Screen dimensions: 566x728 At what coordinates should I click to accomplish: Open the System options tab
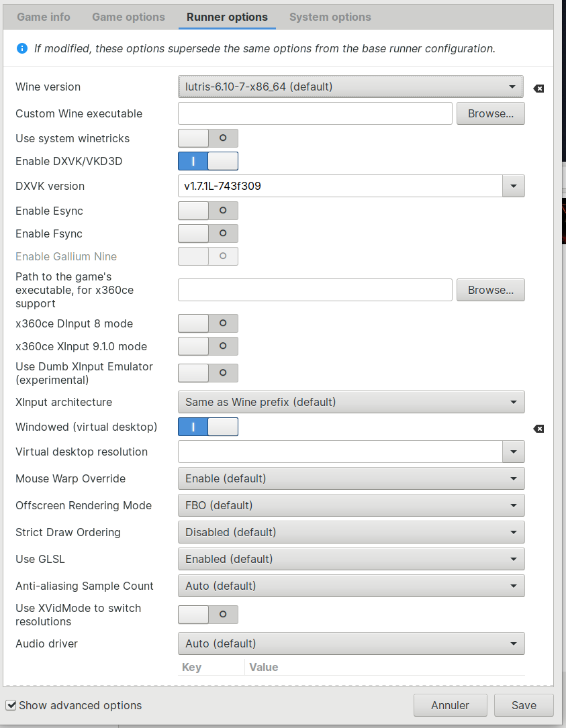coord(330,17)
